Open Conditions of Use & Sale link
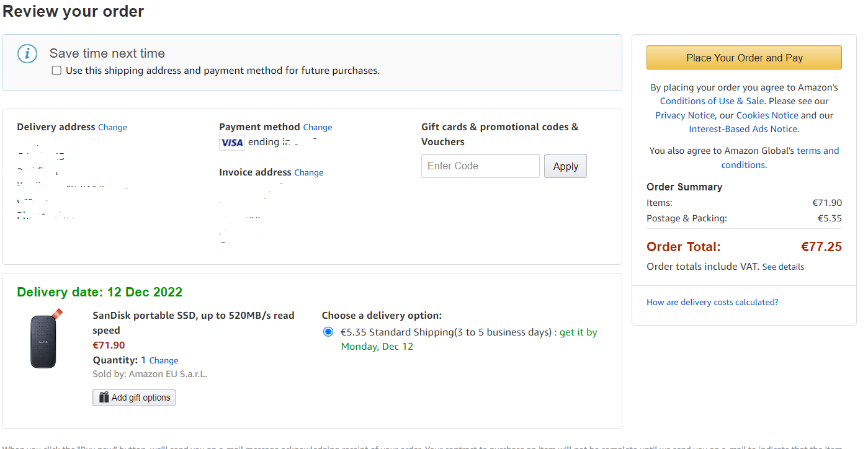 point(712,101)
